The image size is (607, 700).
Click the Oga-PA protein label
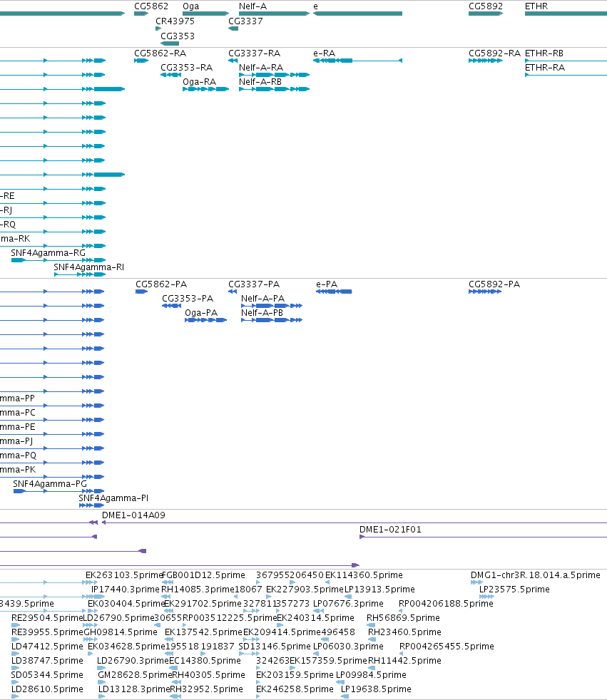(201, 312)
